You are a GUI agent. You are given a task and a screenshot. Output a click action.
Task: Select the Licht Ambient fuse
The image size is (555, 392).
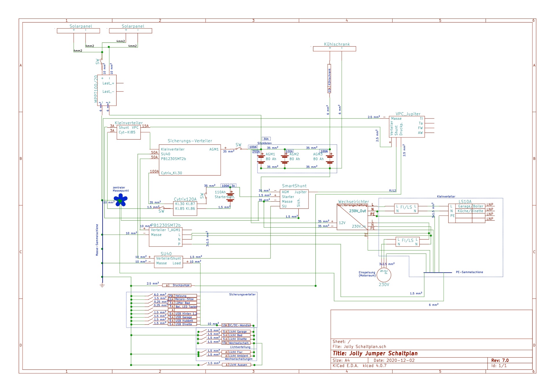[236, 356]
